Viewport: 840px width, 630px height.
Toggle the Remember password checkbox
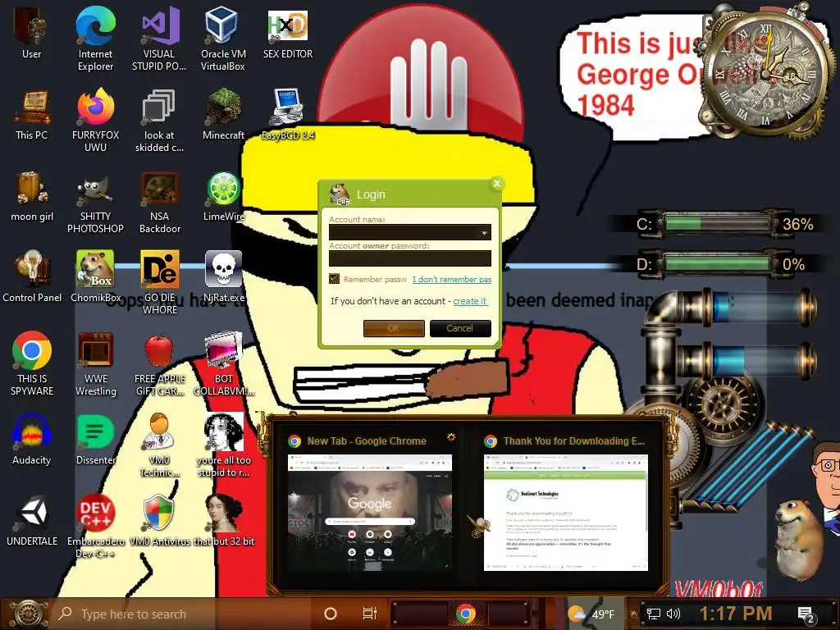coord(335,279)
